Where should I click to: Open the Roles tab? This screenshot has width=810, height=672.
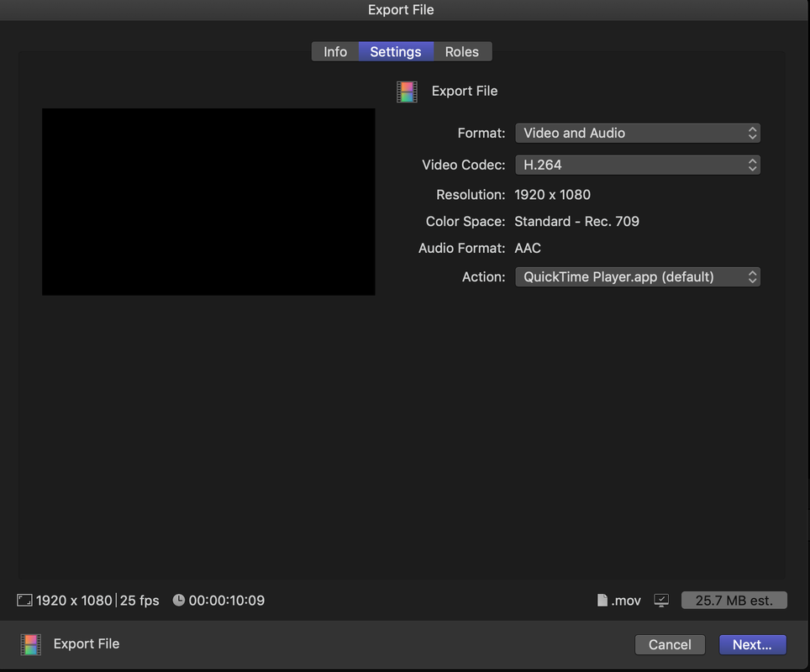pos(462,51)
